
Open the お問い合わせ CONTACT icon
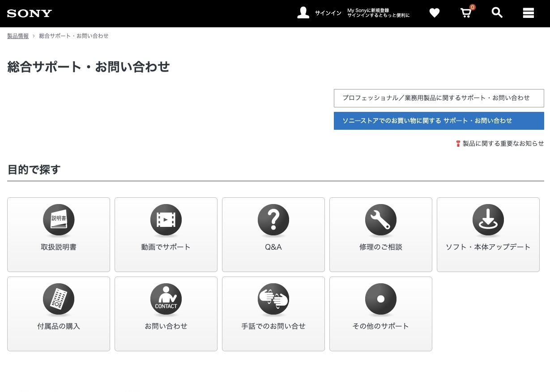pos(166,299)
